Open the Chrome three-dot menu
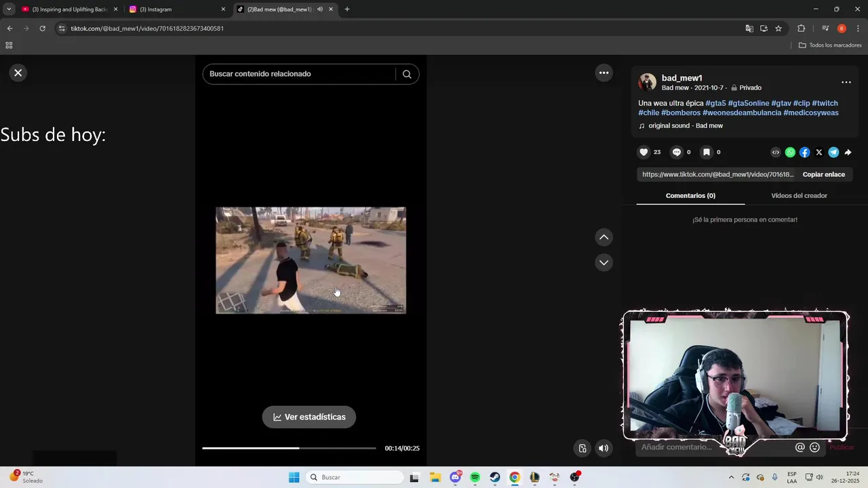 tap(858, 28)
